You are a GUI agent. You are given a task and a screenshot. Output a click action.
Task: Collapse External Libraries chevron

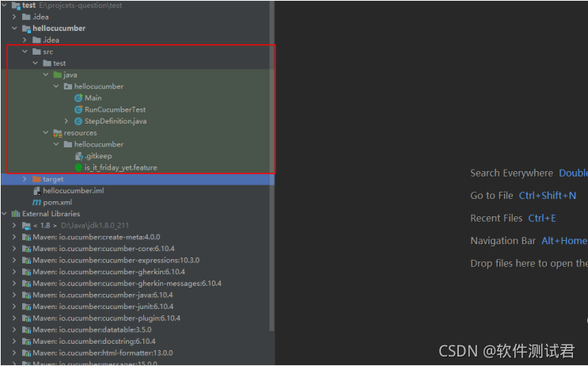[x=5, y=214]
